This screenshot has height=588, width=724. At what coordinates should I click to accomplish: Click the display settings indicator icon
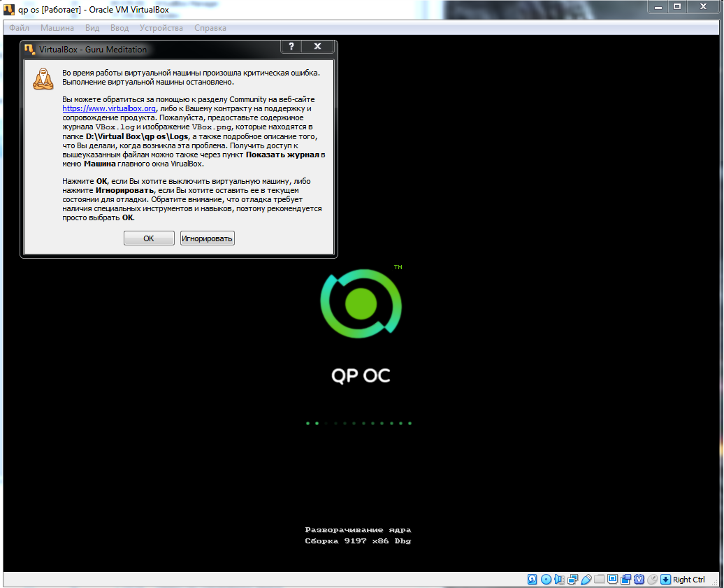[x=613, y=579]
